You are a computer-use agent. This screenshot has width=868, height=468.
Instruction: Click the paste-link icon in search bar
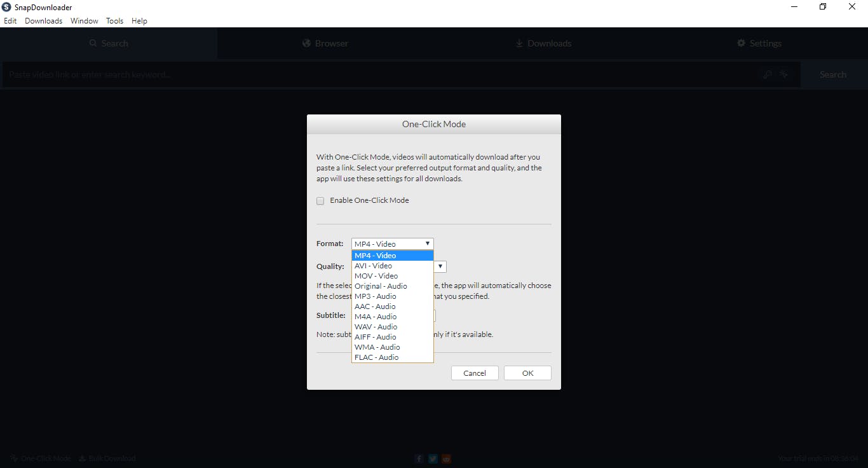(x=768, y=74)
